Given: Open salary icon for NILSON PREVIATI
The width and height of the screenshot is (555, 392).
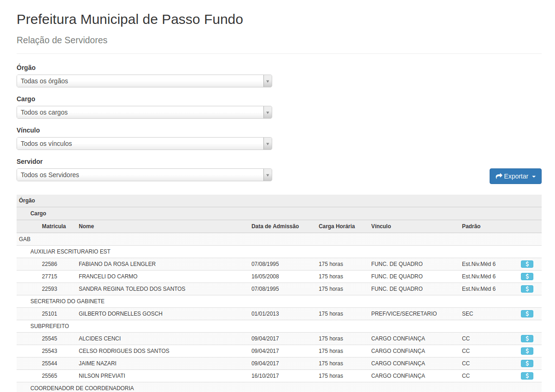Looking at the screenshot, I should (x=527, y=376).
